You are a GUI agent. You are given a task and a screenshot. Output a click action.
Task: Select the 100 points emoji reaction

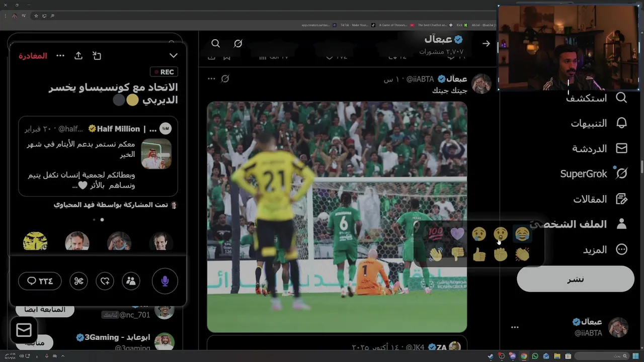[436, 234]
